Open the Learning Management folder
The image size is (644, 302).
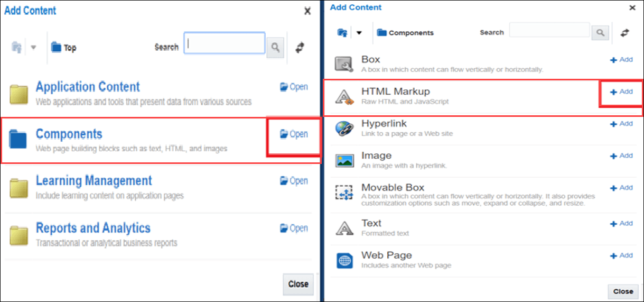294,181
